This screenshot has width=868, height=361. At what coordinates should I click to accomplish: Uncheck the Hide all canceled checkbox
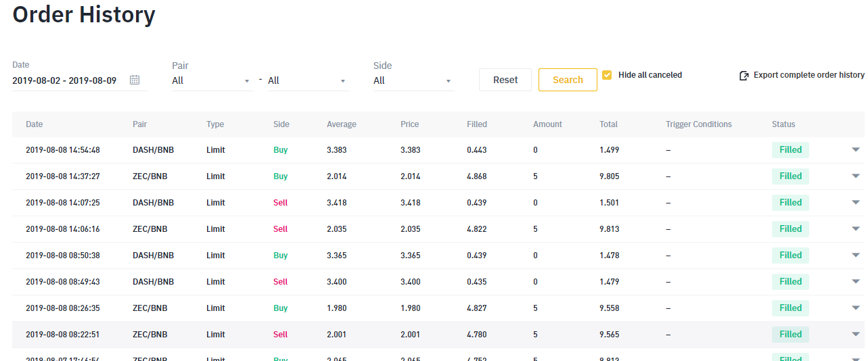pyautogui.click(x=607, y=75)
